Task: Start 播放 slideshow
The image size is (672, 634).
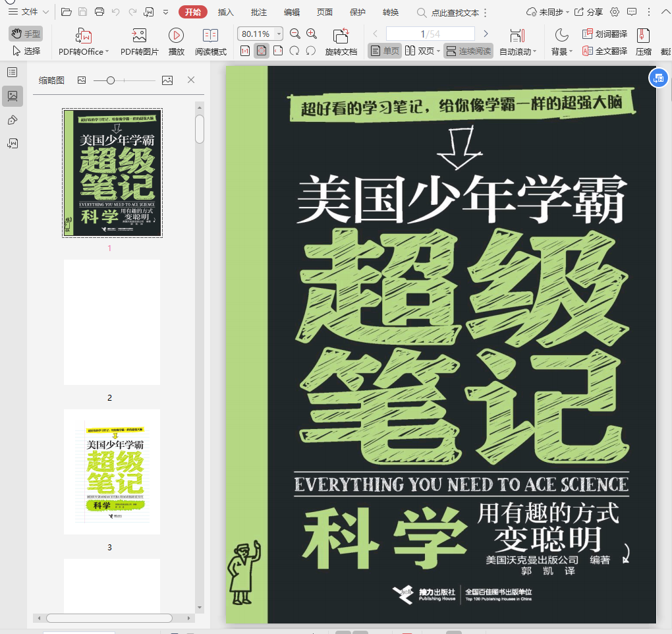Action: 176,42
